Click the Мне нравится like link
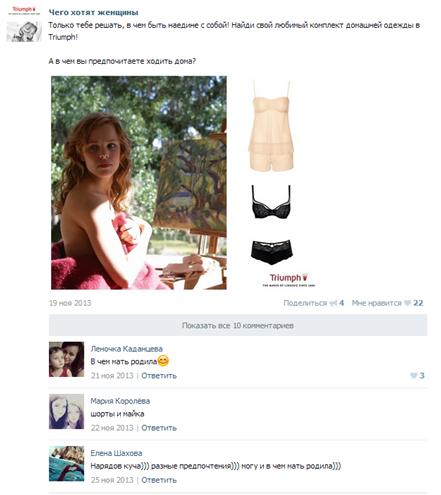Viewport: 441px width, 495px height. (377, 303)
